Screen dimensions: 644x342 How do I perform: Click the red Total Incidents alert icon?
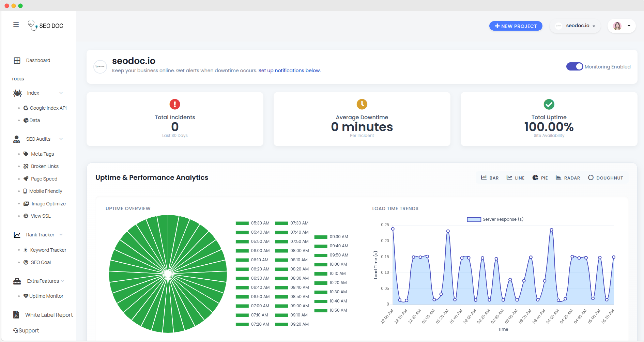(x=175, y=104)
